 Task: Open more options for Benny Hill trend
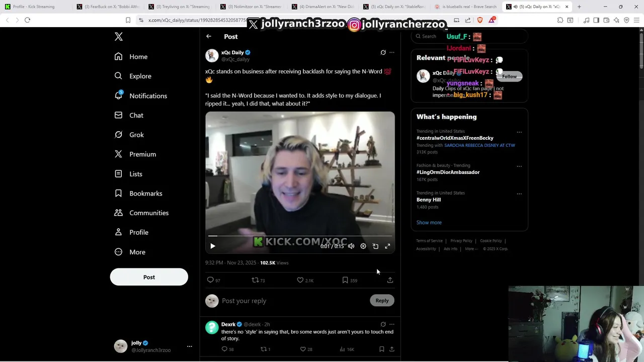(x=519, y=194)
